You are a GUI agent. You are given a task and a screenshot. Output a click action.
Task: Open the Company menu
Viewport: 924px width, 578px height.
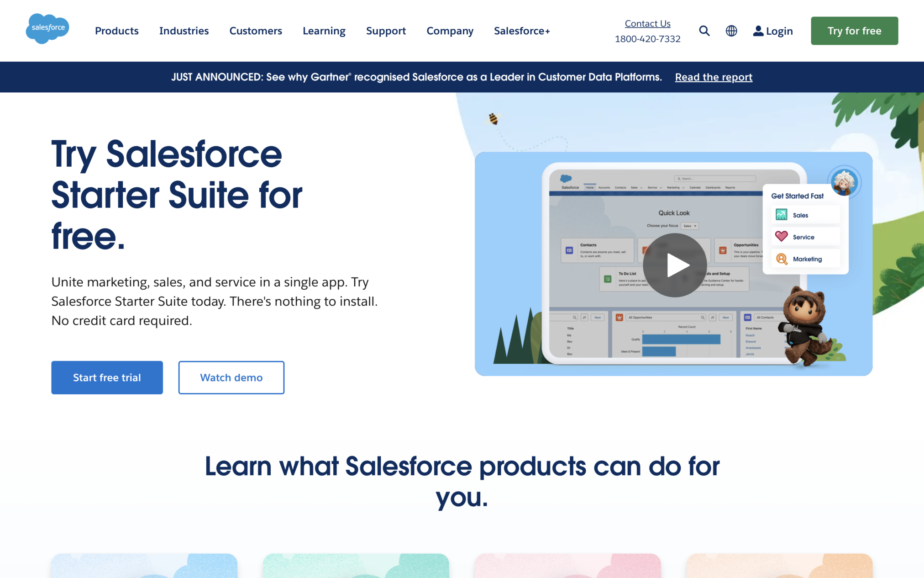450,31
